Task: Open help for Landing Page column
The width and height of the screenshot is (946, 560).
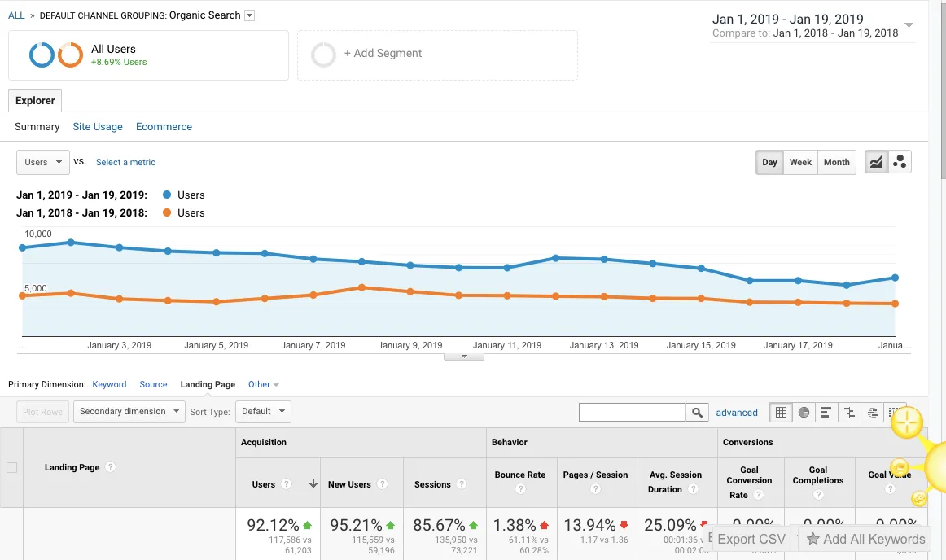Action: pyautogui.click(x=110, y=467)
